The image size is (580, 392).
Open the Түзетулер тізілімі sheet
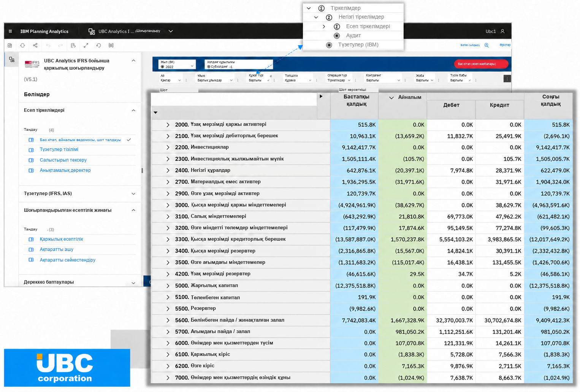pos(59,149)
